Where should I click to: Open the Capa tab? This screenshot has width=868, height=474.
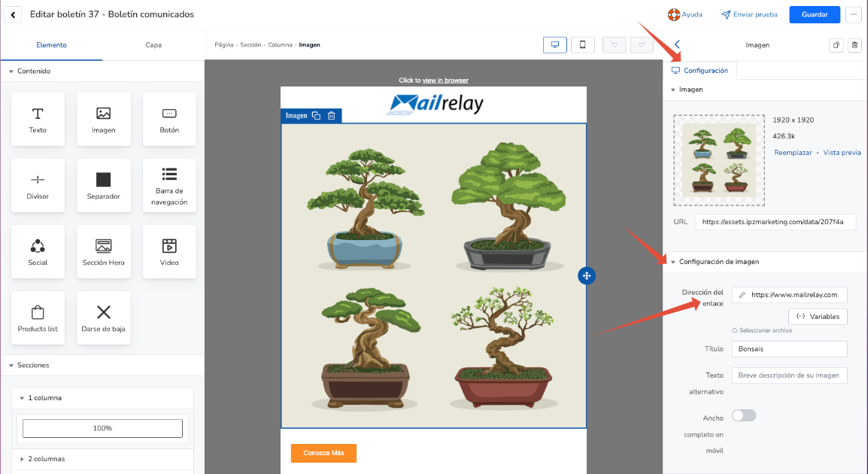pyautogui.click(x=153, y=45)
